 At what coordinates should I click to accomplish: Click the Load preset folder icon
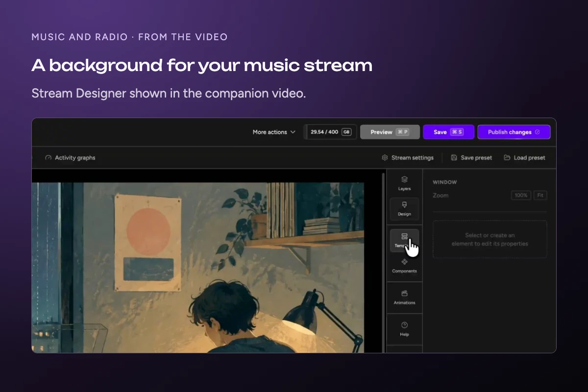click(507, 158)
